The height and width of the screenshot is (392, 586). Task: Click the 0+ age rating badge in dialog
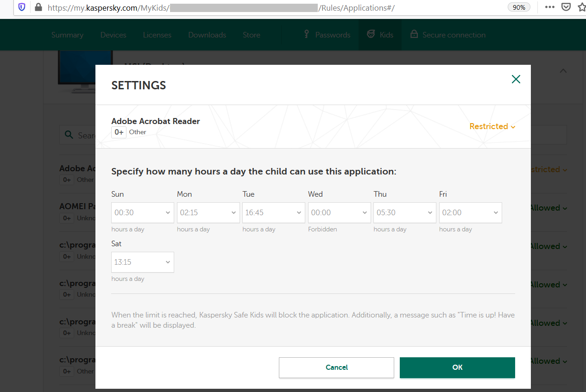tap(119, 132)
